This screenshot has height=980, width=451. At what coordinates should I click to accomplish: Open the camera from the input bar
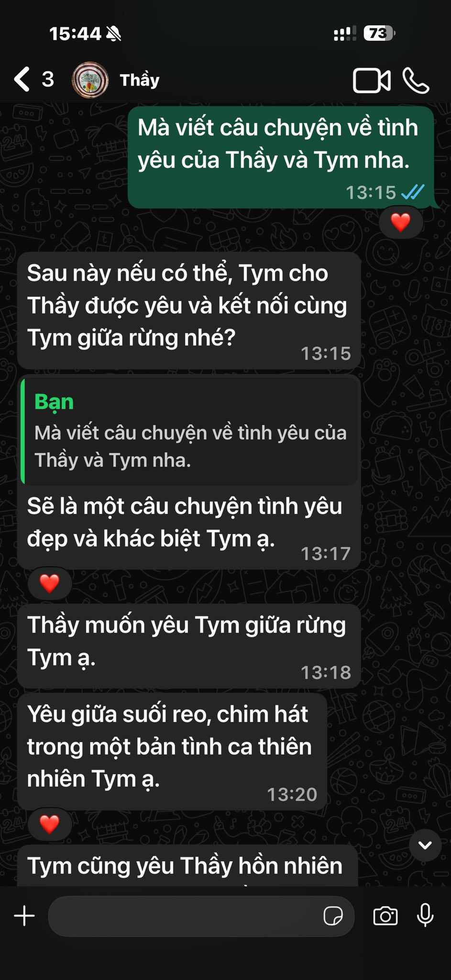tap(385, 916)
